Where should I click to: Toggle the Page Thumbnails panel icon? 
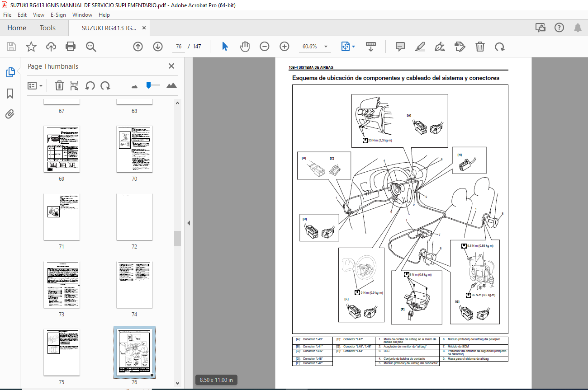10,72
